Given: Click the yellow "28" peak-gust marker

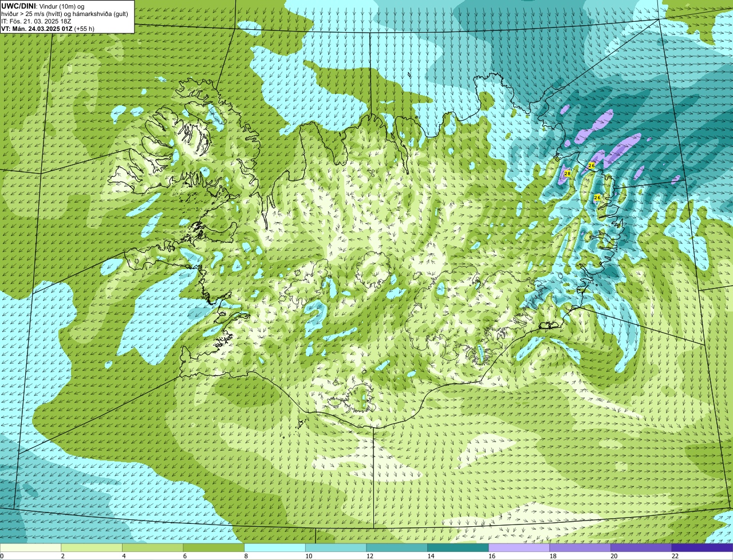Looking at the screenshot, I should pos(567,173).
